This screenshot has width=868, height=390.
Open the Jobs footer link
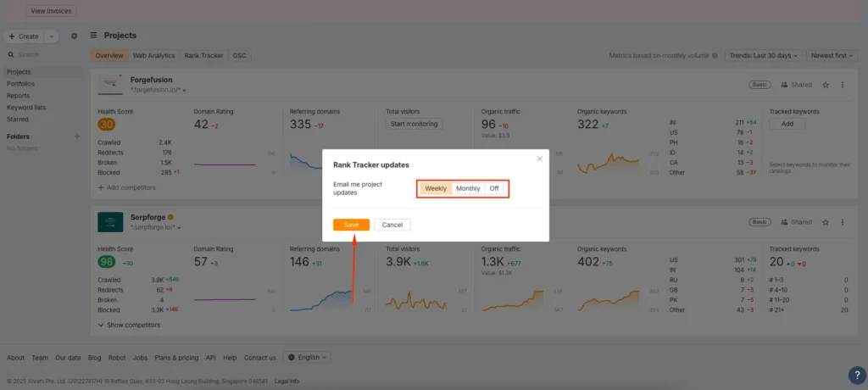pyautogui.click(x=140, y=358)
